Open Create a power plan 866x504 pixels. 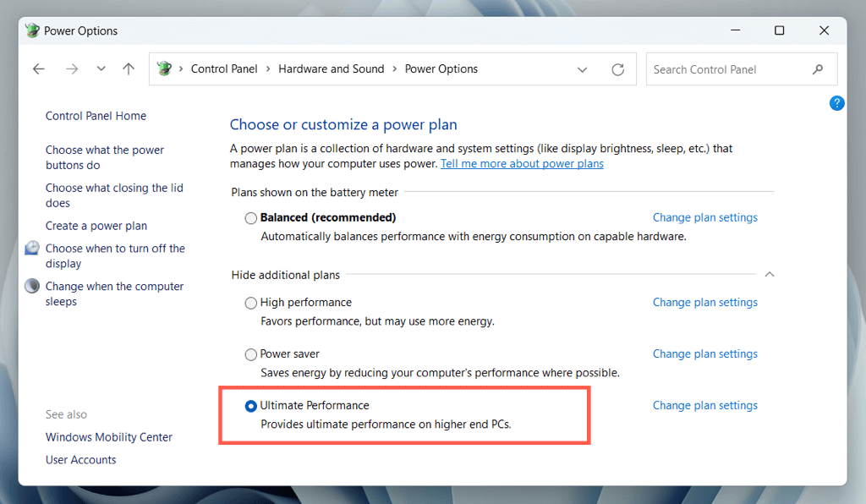96,226
